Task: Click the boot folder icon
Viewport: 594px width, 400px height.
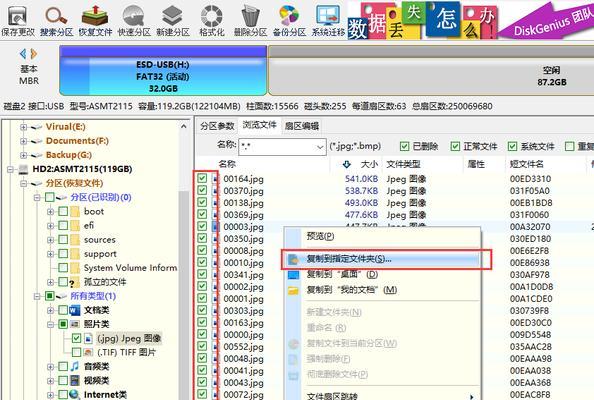Action: pyautogui.click(x=75, y=211)
